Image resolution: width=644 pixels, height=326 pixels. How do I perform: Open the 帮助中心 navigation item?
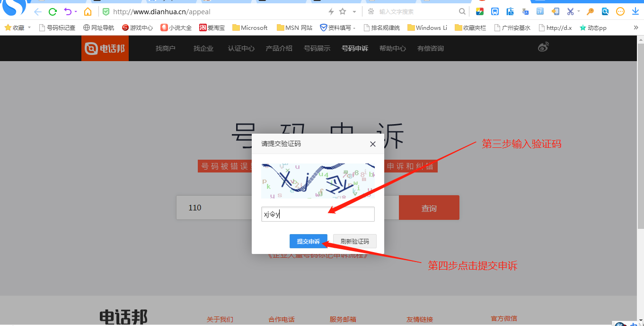point(392,48)
